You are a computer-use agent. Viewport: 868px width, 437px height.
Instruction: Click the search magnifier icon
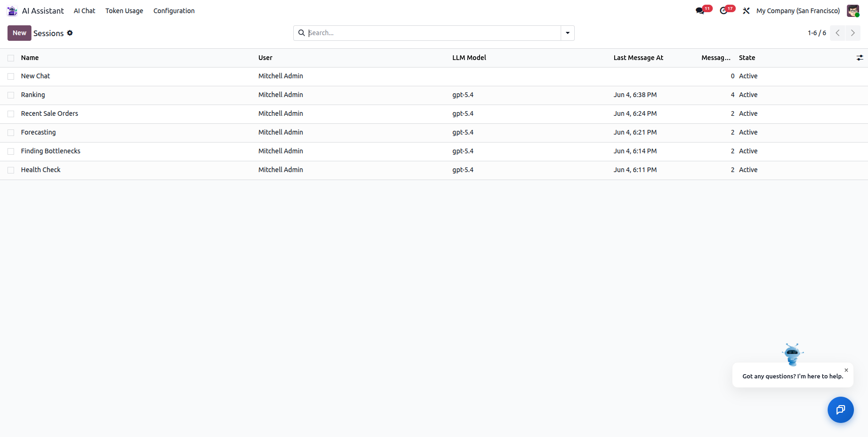point(302,33)
